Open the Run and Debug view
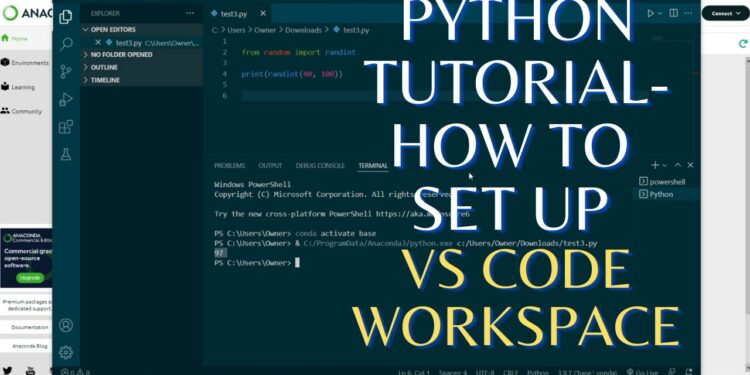The width and height of the screenshot is (750, 375). pyautogui.click(x=66, y=99)
